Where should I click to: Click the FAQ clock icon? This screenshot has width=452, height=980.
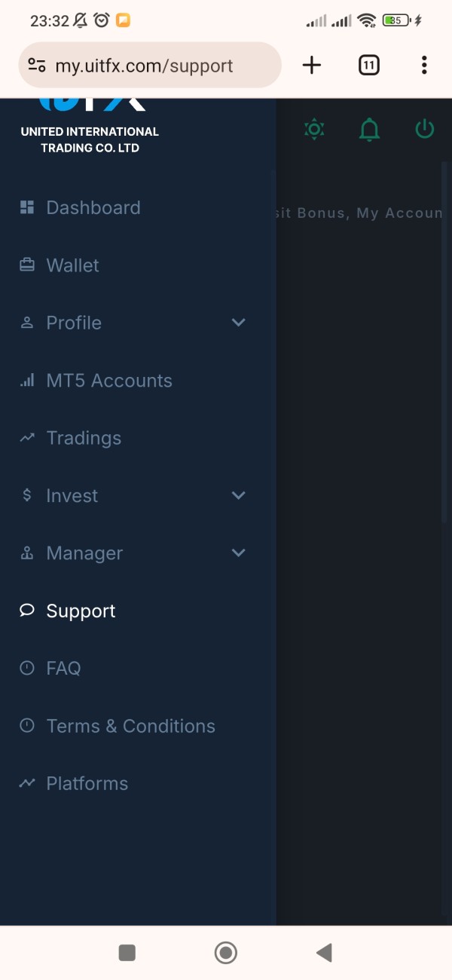[27, 668]
